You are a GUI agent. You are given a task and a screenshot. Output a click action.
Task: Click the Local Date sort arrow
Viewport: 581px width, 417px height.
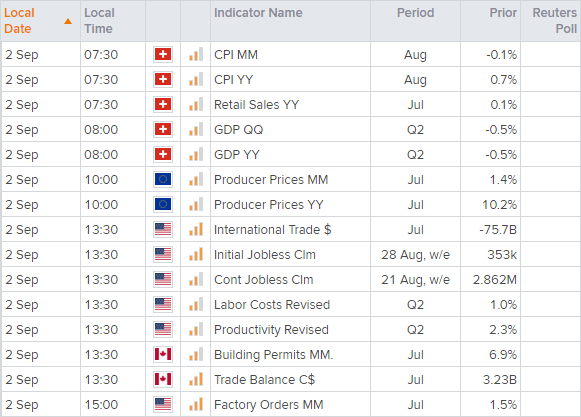click(68, 21)
